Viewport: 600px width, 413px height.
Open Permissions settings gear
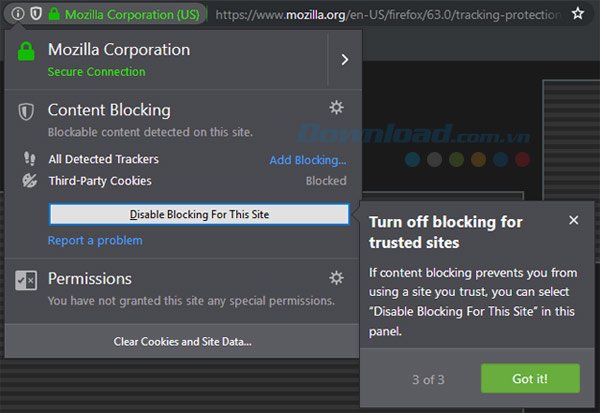click(336, 277)
